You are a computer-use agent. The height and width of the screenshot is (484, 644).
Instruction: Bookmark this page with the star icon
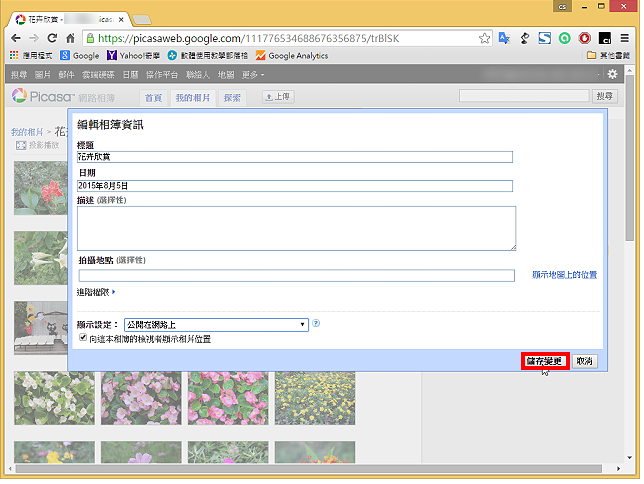pyautogui.click(x=484, y=38)
